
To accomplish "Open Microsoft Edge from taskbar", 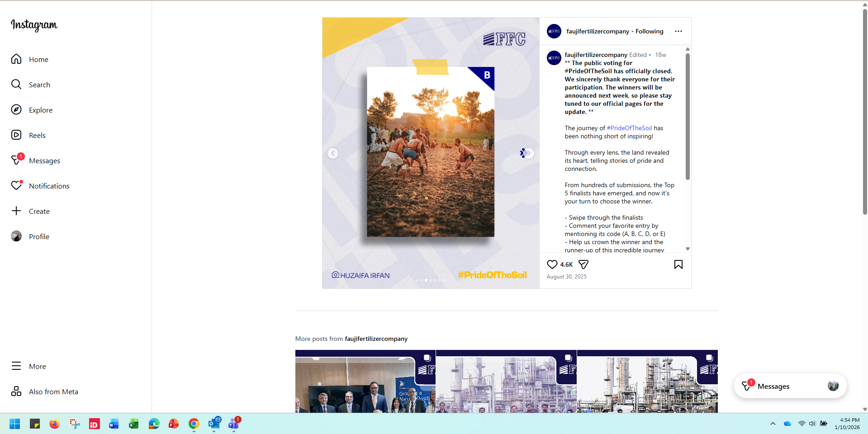I will pyautogui.click(x=154, y=424).
